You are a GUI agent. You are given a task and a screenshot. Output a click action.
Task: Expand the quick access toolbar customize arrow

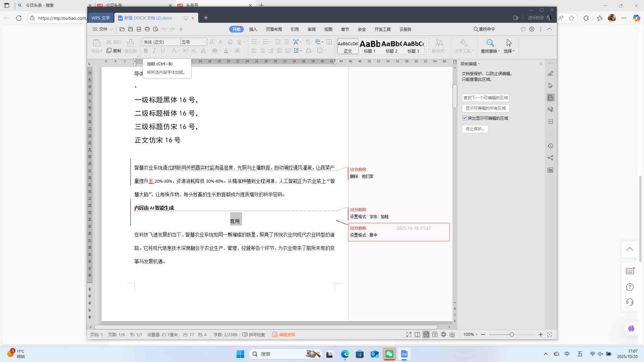(181, 29)
